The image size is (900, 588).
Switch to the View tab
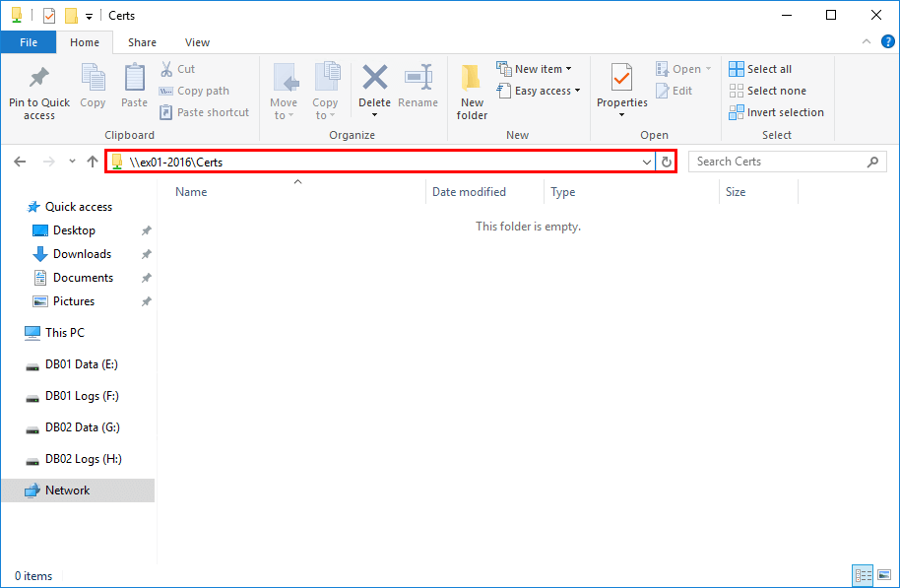coord(197,42)
